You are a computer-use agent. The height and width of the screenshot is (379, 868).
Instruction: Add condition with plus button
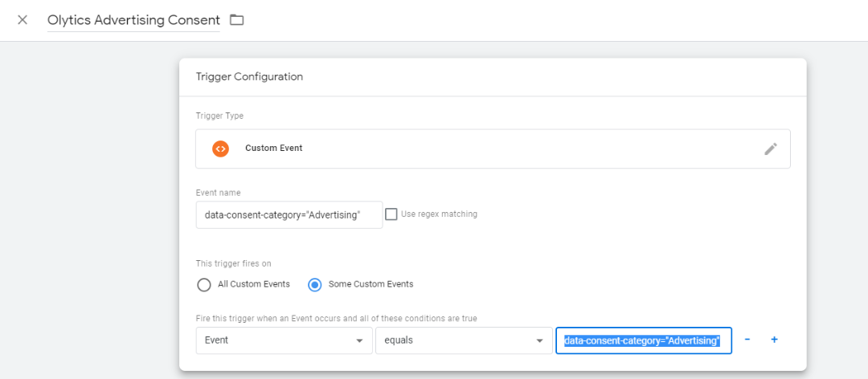tap(775, 340)
